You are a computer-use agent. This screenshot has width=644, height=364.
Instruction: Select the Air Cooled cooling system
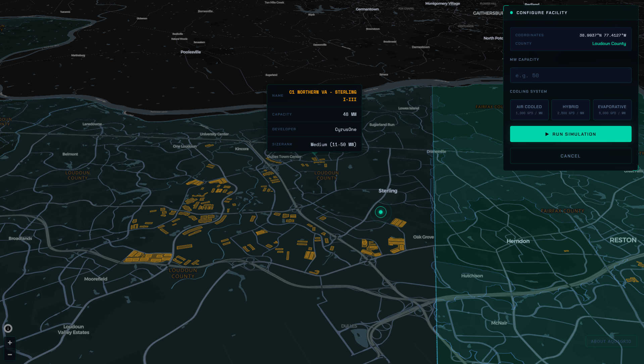tap(529, 110)
